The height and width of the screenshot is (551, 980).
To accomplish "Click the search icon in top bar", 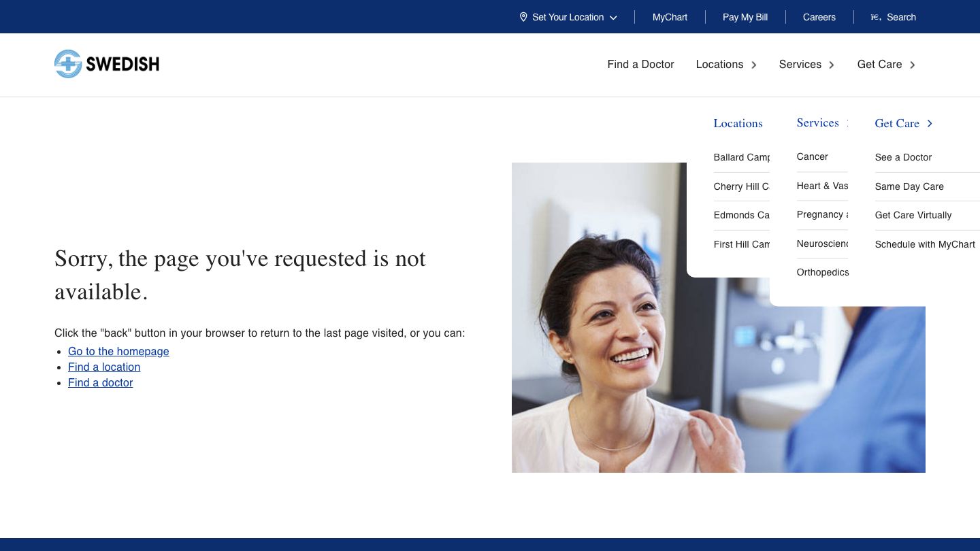I will click(x=876, y=17).
